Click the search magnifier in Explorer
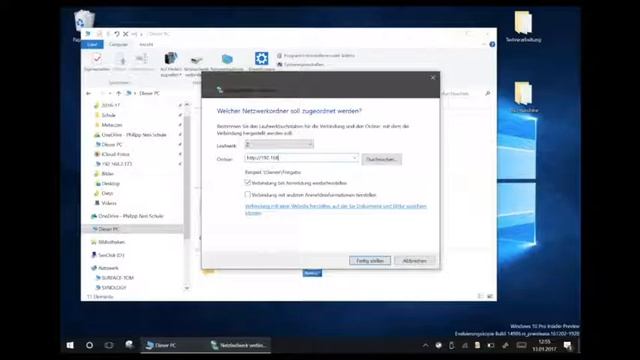 point(487,93)
